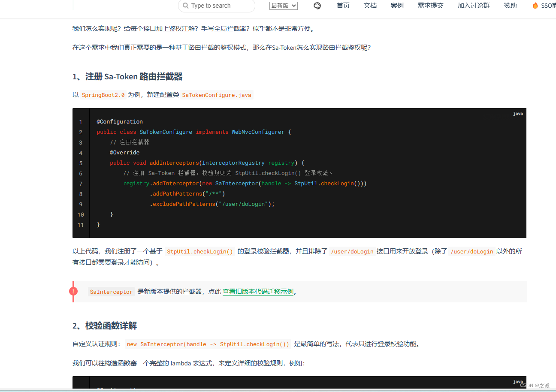The image size is (556, 392).
Task: Open the 案例 menu item
Action: [397, 6]
